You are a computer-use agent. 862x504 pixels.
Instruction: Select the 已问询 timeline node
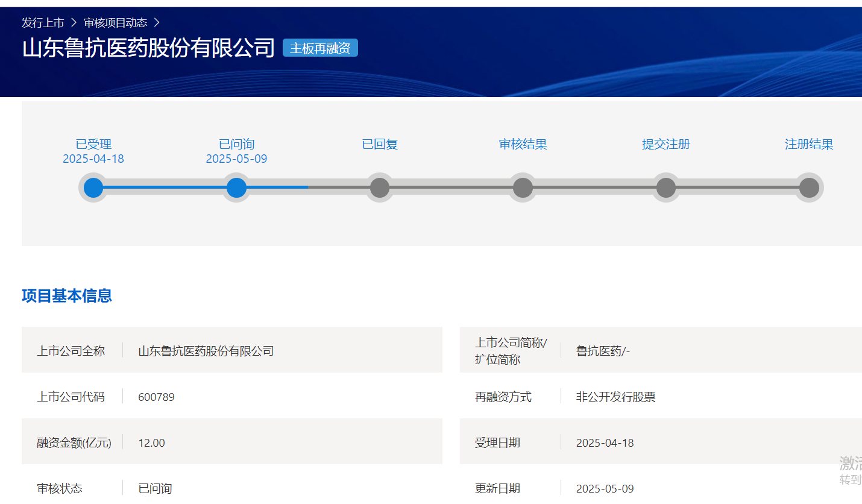point(236,187)
